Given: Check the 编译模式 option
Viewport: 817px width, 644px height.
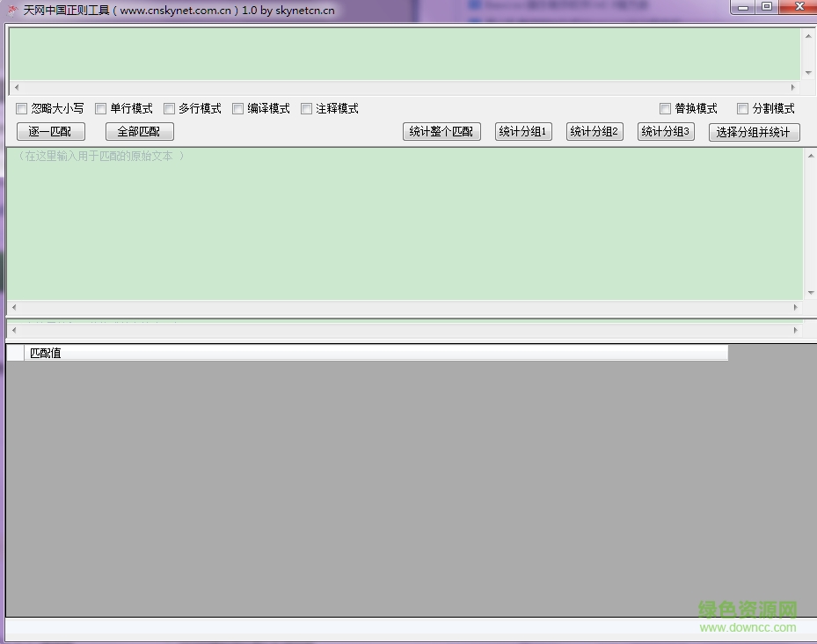Looking at the screenshot, I should (238, 108).
